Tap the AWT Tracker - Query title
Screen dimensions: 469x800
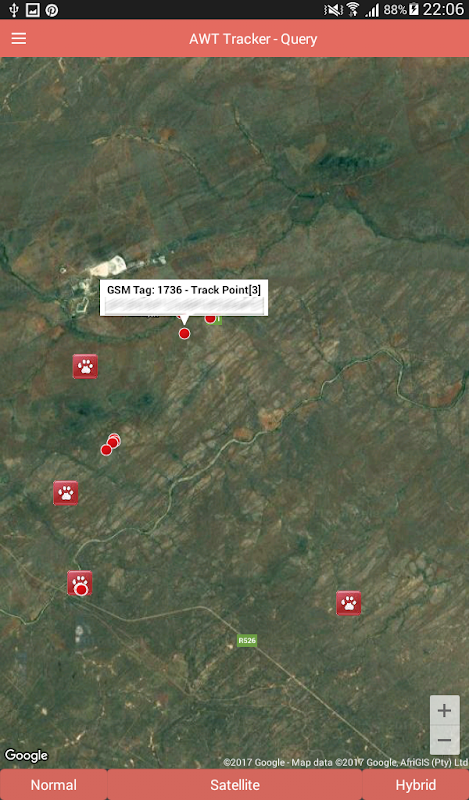[x=253, y=39]
